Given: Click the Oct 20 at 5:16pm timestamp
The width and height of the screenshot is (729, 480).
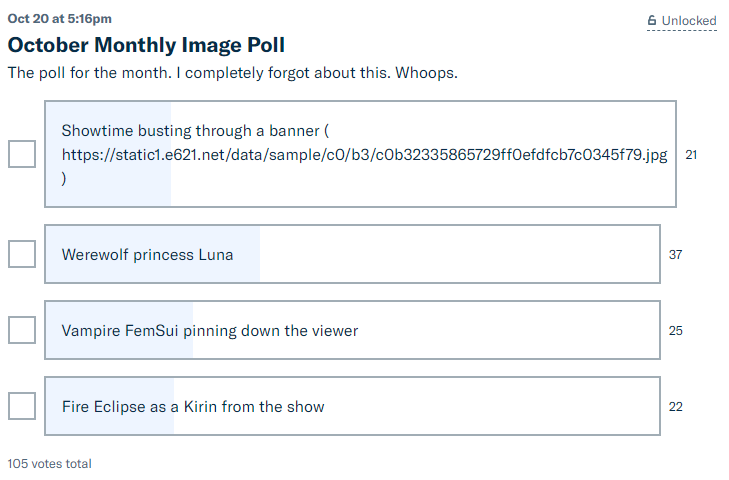Looking at the screenshot, I should click(60, 19).
